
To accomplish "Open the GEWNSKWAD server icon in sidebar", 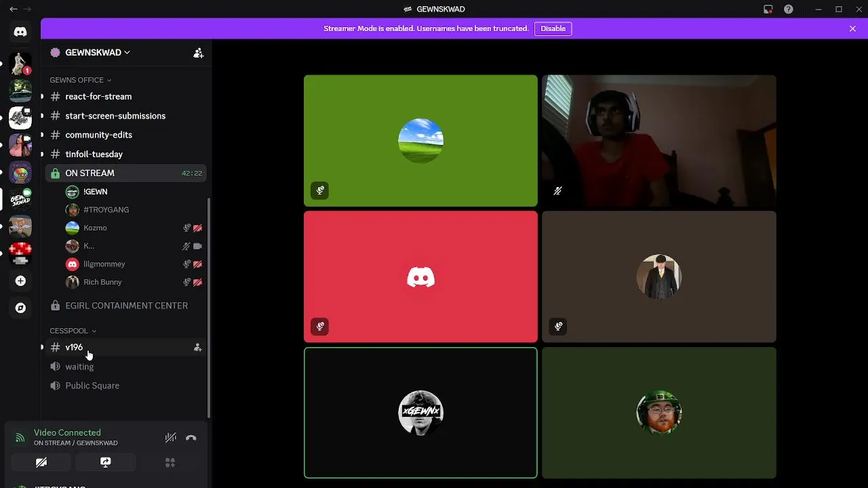I will (20, 199).
